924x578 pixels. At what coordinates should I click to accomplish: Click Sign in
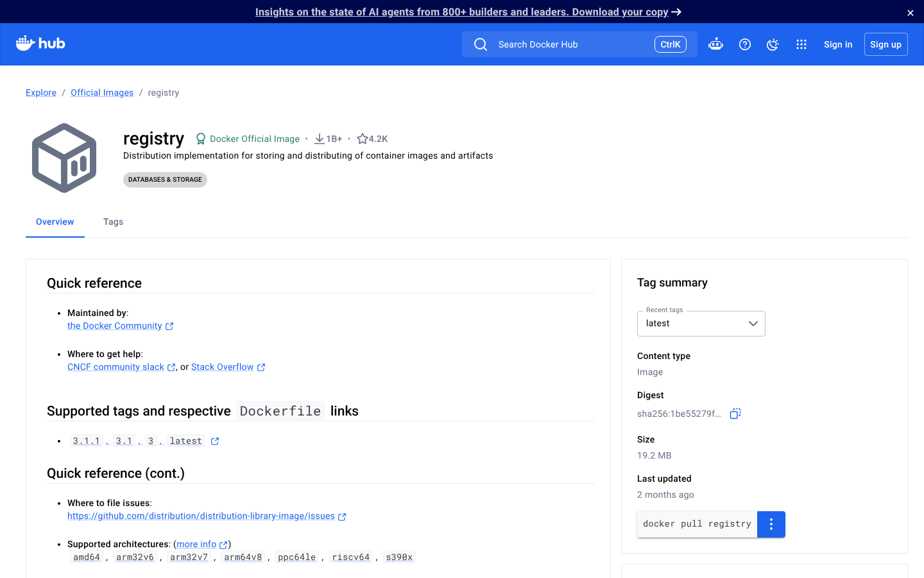click(838, 44)
